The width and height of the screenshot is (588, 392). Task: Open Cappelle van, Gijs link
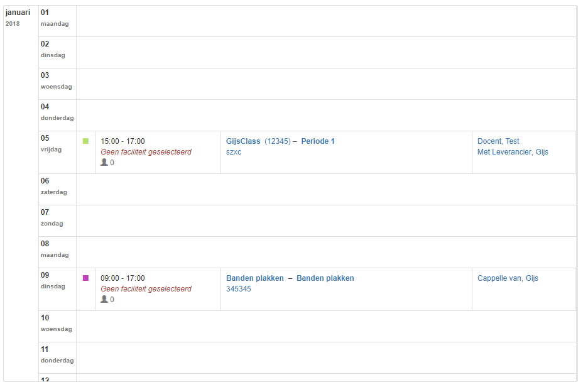(508, 278)
